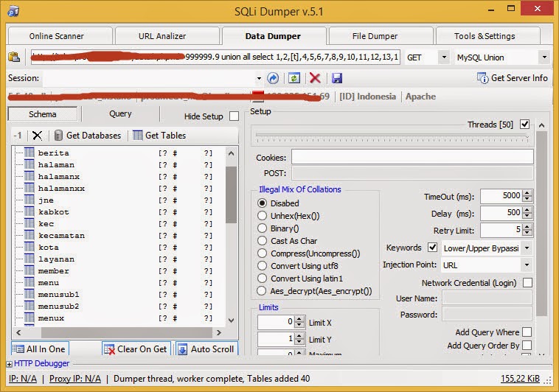Viewport: 559px width, 392px height.
Task: Click the blue go/load session arrow icon
Action: (273, 78)
